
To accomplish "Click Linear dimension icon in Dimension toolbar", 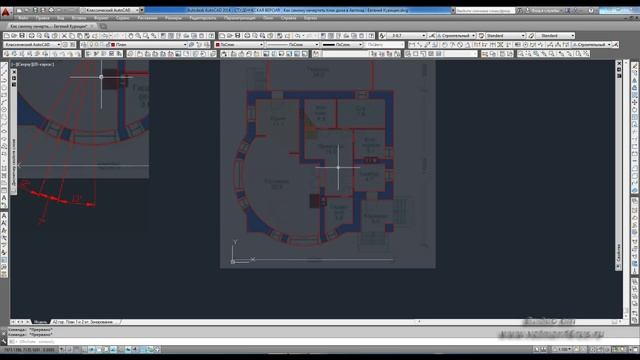I will (412, 44).
